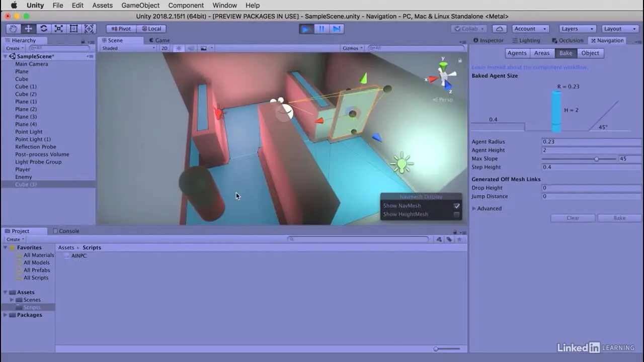The height and width of the screenshot is (362, 644).
Task: Toggle scene lighting sun icon
Action: coord(178,48)
